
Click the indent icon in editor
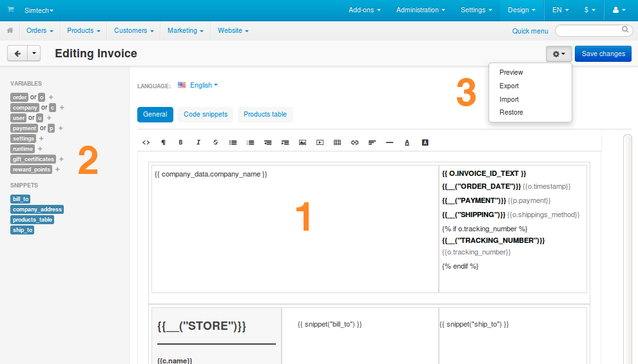(285, 142)
